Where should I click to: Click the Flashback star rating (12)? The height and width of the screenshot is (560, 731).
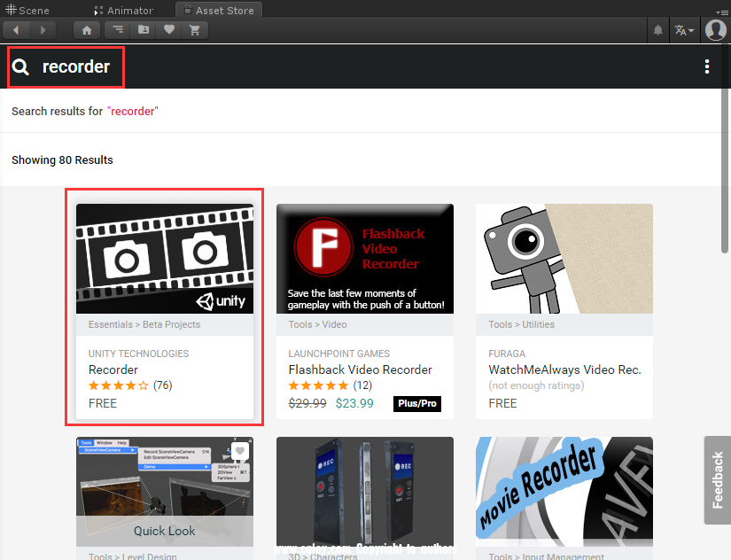click(x=331, y=385)
